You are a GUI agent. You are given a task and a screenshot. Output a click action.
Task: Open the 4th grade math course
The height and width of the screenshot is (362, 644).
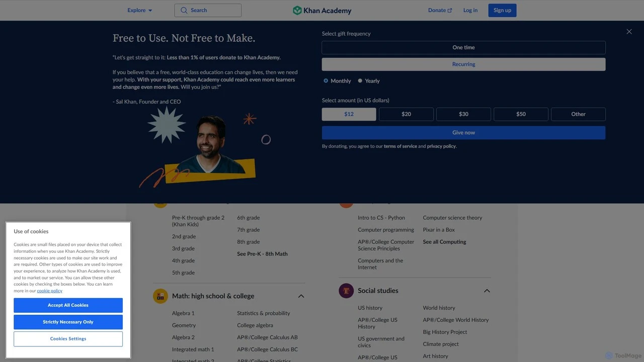click(183, 260)
